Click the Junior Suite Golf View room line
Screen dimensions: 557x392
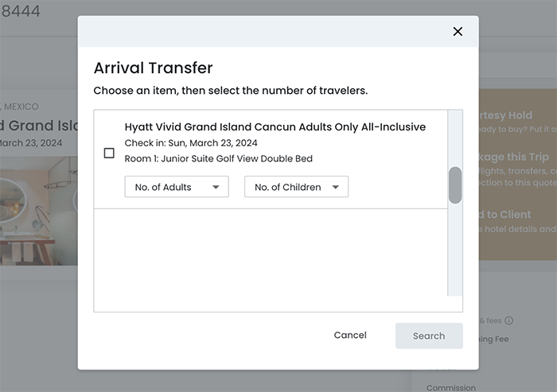point(219,158)
